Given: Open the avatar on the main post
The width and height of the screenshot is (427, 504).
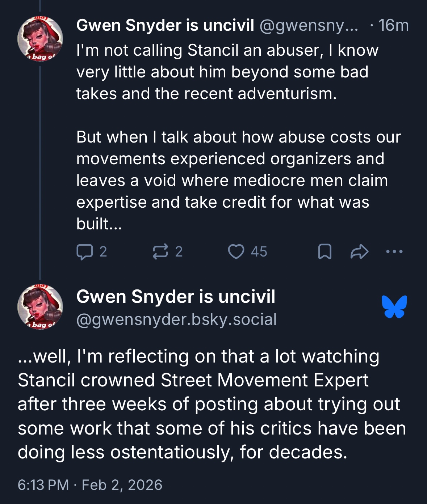Looking at the screenshot, I should [40, 307].
